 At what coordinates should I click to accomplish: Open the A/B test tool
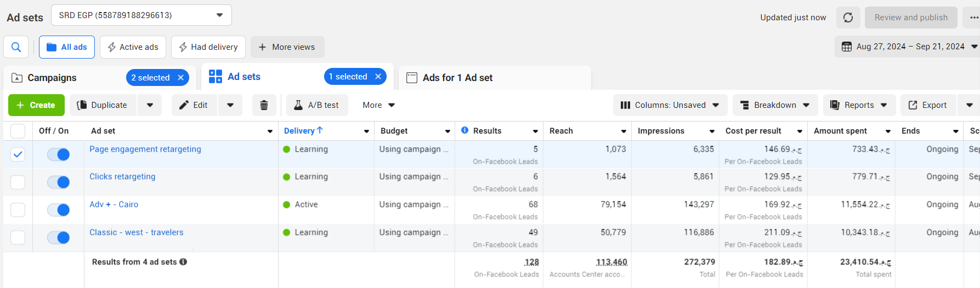pyautogui.click(x=317, y=105)
